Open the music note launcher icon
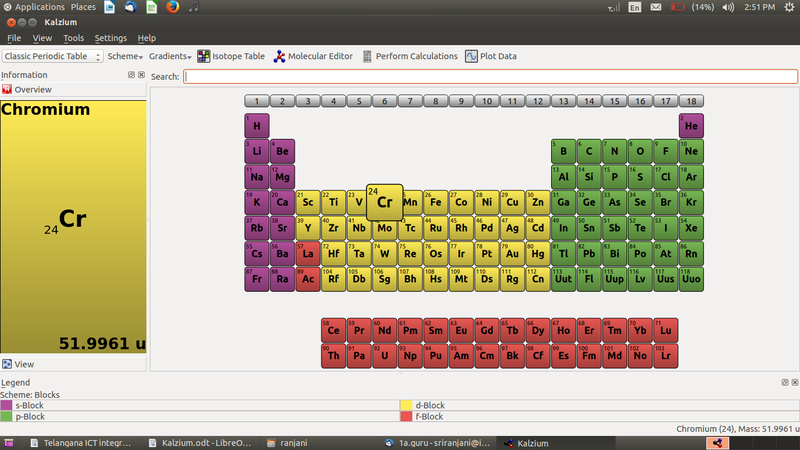 click(x=193, y=7)
